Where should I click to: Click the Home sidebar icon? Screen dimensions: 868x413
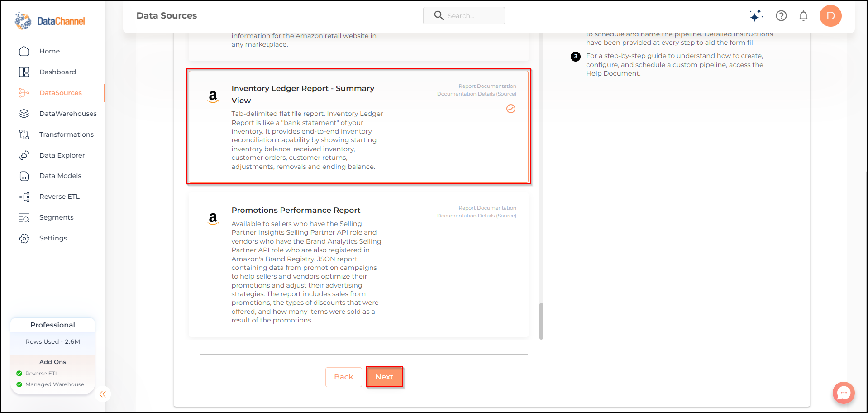24,51
